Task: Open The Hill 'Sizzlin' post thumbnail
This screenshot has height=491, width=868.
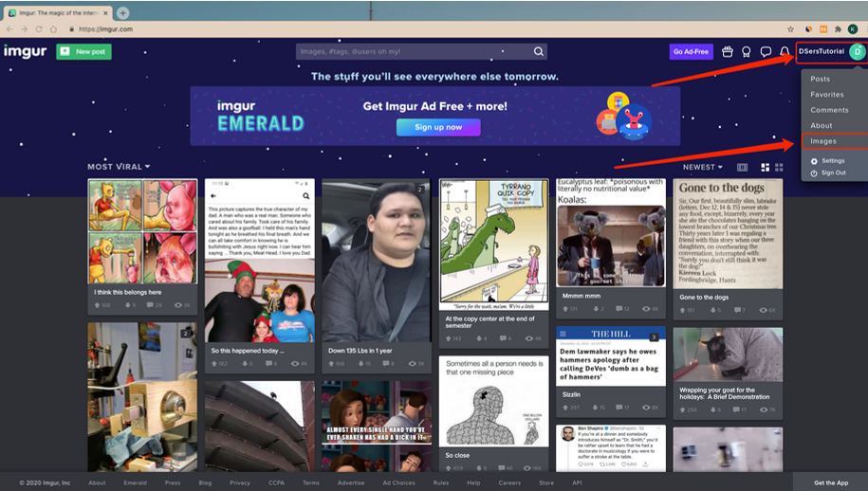Action: 611,356
